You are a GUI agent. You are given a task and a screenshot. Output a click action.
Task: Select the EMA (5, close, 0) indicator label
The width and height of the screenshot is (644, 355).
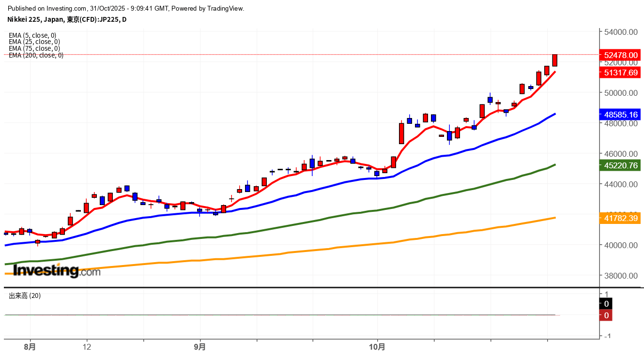32,35
